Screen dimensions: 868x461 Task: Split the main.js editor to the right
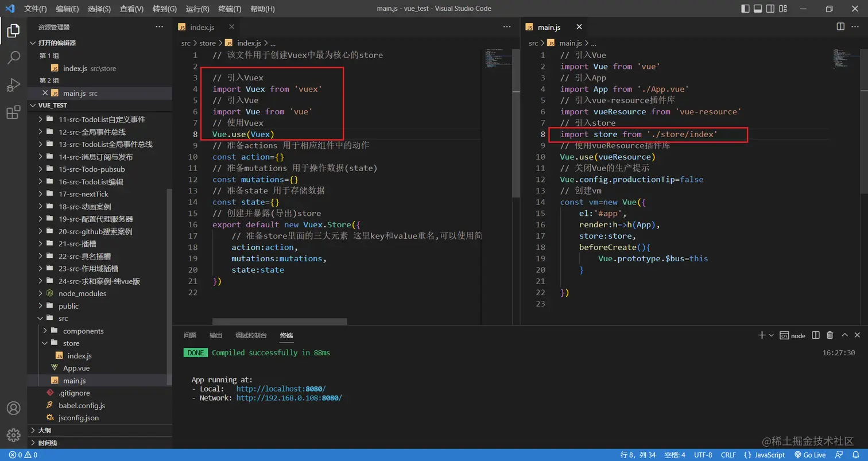840,26
